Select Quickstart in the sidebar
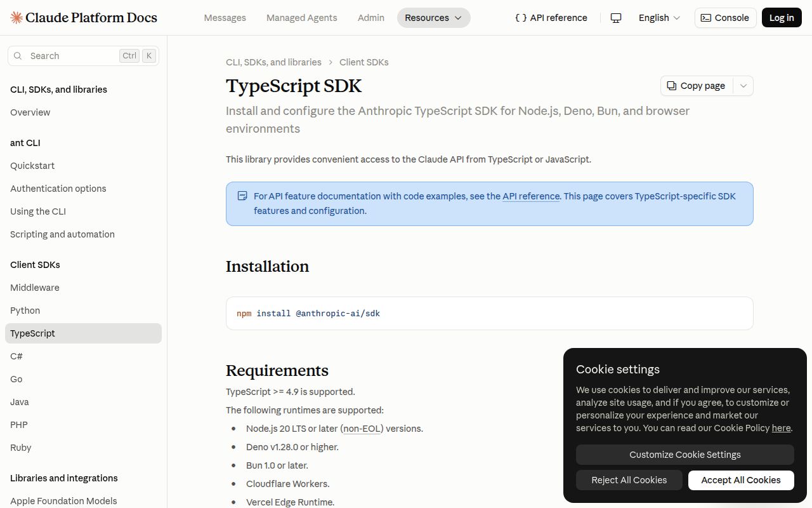The width and height of the screenshot is (812, 508). [x=83, y=166]
